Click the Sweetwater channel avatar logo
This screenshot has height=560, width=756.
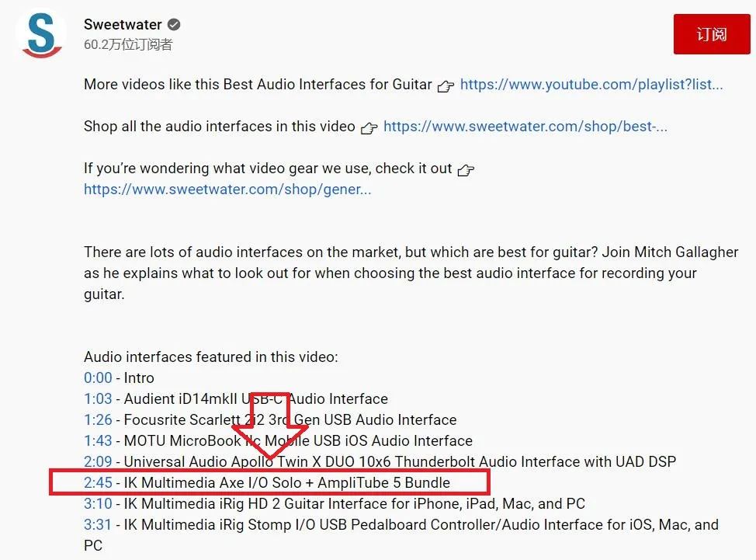[x=41, y=33]
